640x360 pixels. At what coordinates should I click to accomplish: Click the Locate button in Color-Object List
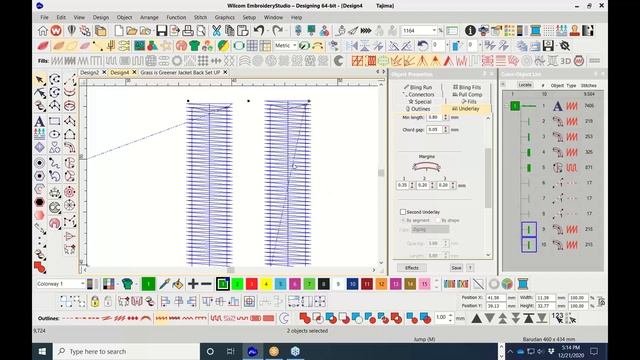coord(525,85)
